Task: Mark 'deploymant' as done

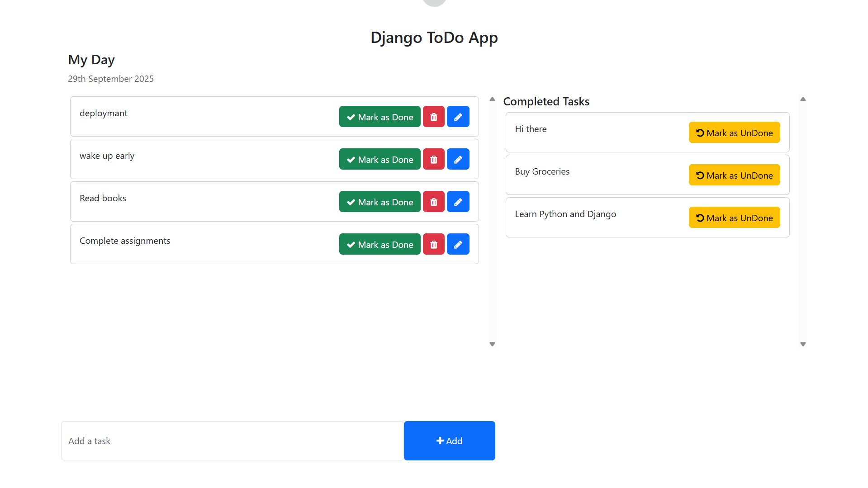Action: 379,117
